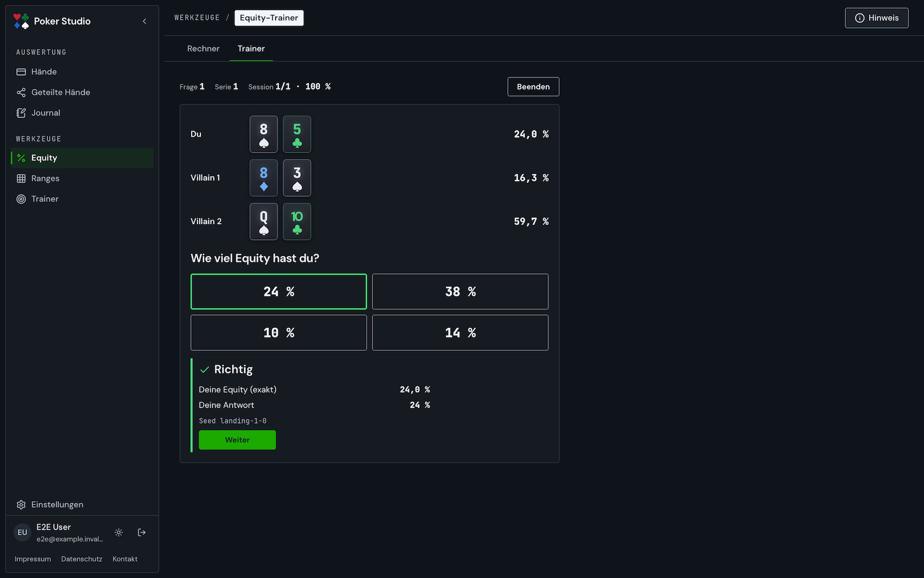Click the Richtig result heading
Viewport: 924px width, 578px height.
point(233,369)
